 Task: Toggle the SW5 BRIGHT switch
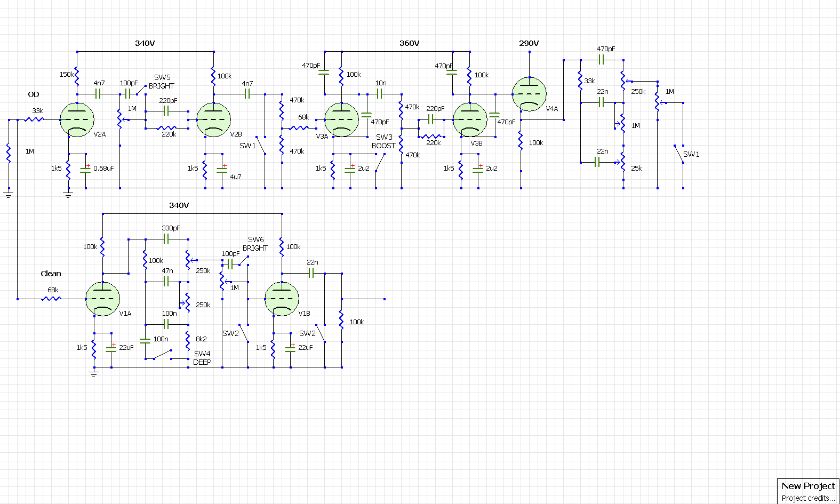[140, 91]
